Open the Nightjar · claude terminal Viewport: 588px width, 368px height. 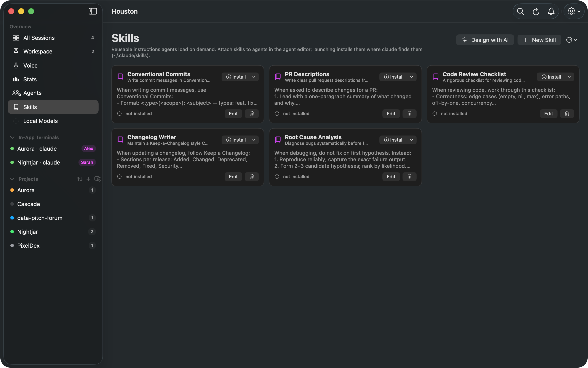[53, 163]
